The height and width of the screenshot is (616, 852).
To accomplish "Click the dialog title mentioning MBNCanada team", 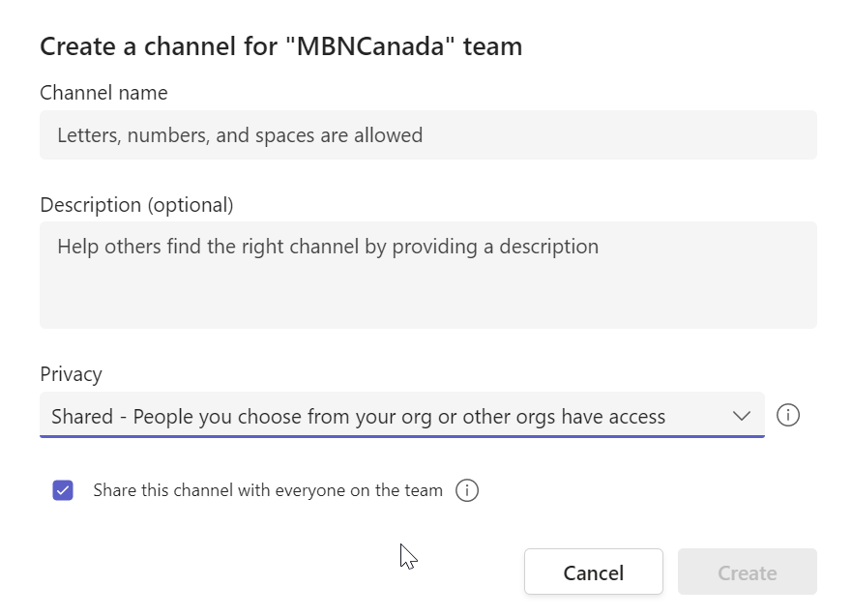I will coord(280,46).
